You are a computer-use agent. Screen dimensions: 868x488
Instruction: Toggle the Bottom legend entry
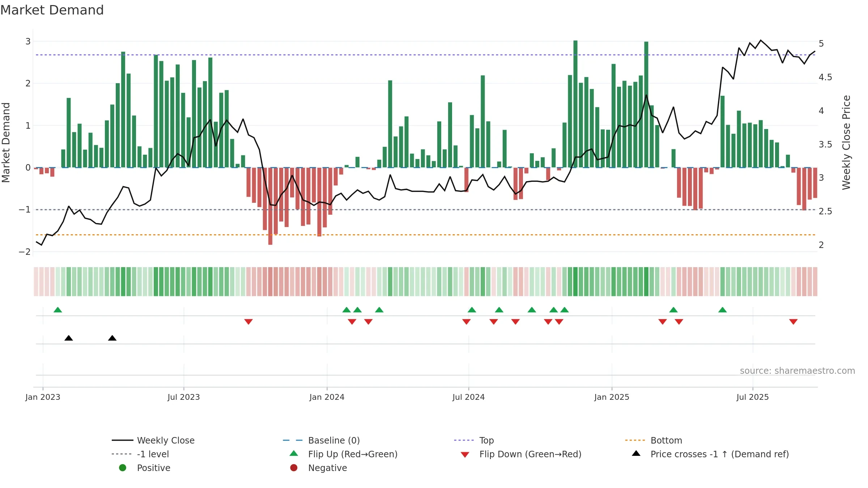coord(654,440)
